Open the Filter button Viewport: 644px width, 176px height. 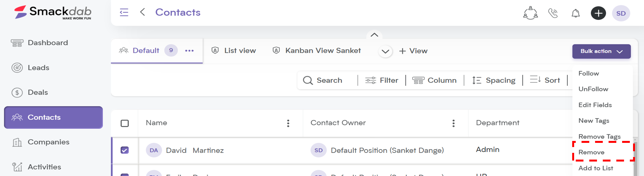tap(382, 80)
